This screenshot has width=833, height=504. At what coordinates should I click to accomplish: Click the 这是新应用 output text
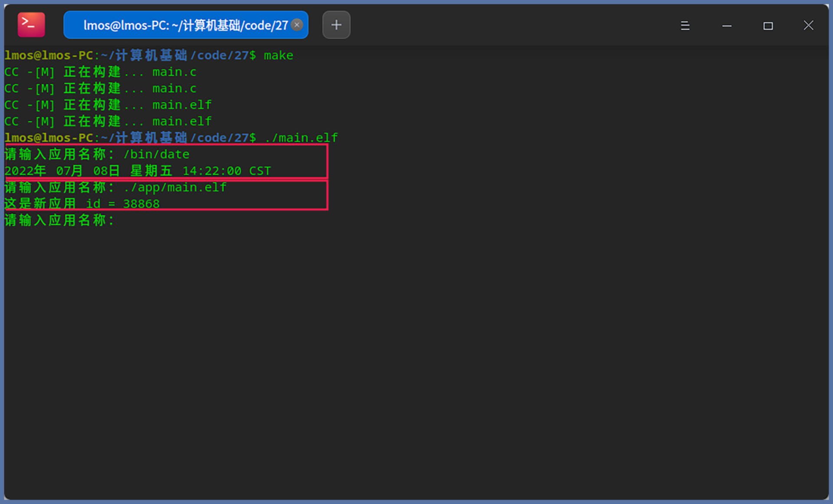click(40, 204)
